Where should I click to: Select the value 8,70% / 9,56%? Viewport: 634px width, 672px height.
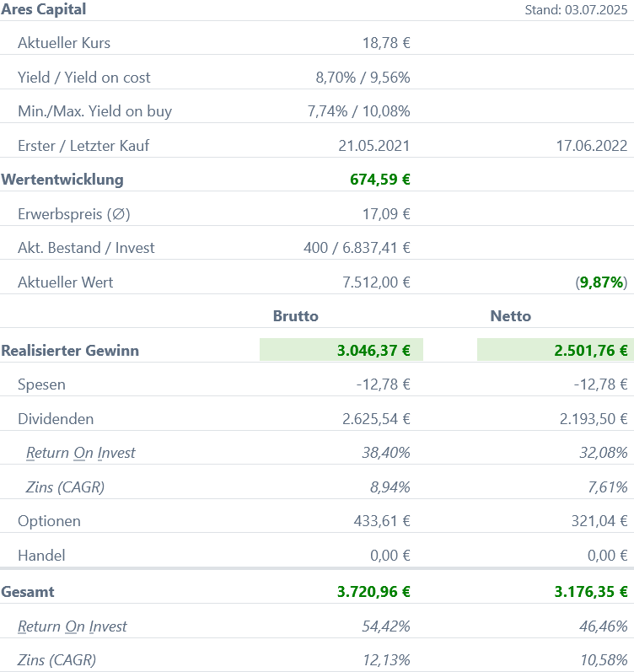(363, 78)
